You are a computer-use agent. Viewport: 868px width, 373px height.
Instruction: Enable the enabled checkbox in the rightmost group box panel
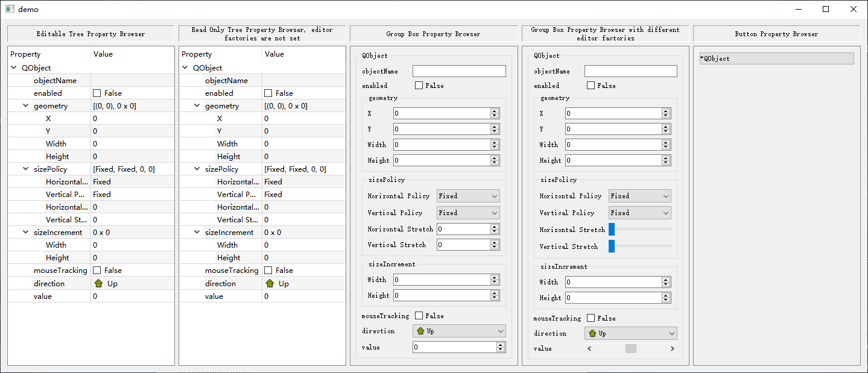pyautogui.click(x=590, y=85)
